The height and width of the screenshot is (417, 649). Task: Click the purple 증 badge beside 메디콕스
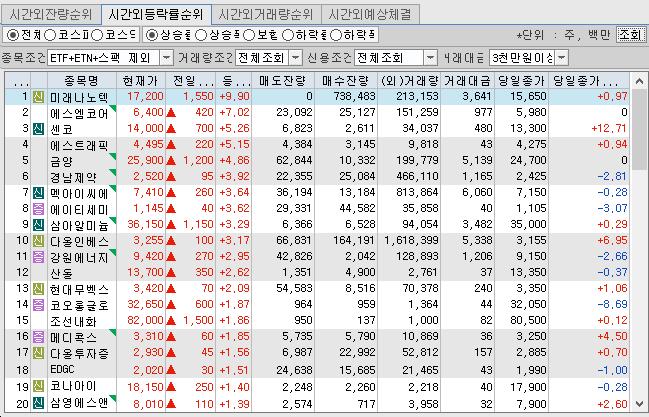(38, 337)
